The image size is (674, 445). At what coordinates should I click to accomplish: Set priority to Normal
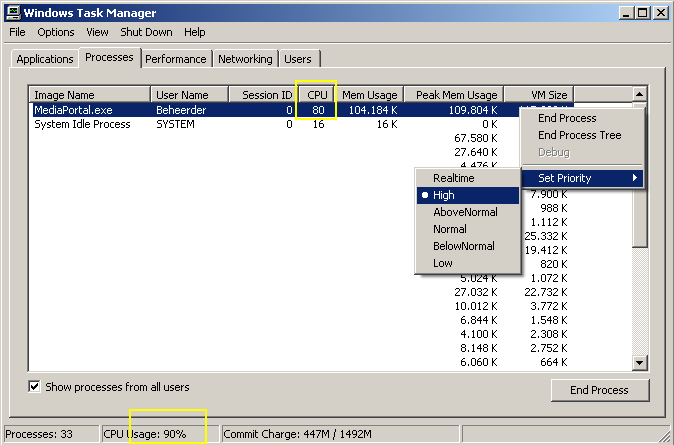tap(468, 229)
